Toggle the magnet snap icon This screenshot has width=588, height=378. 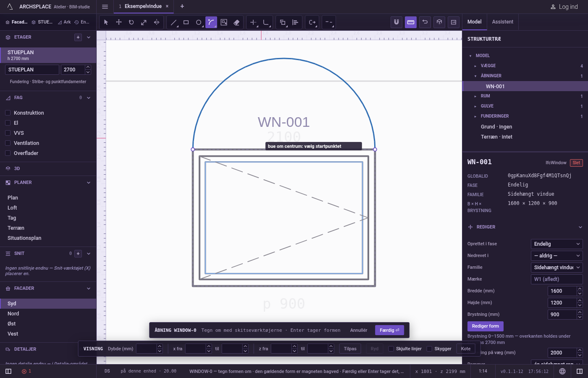(x=396, y=22)
